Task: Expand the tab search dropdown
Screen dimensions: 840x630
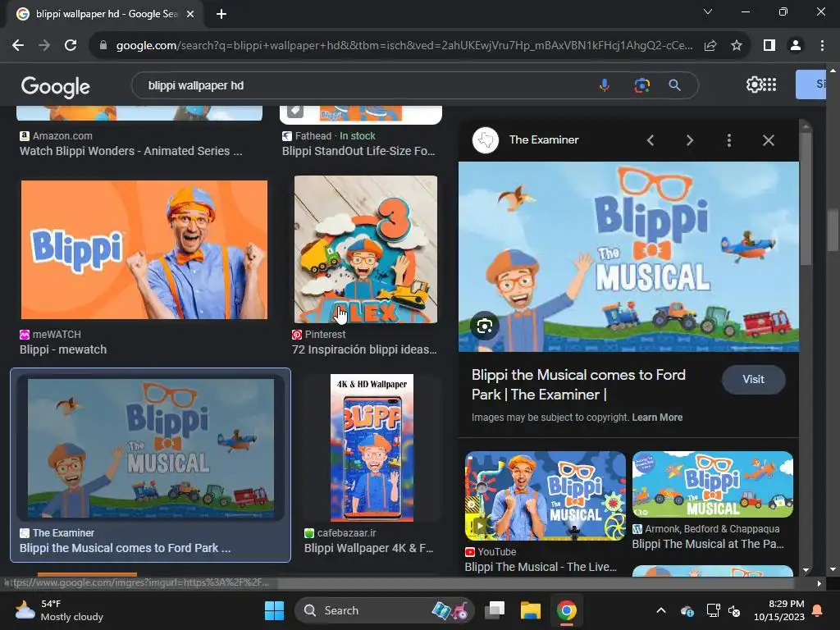Action: pyautogui.click(x=708, y=11)
